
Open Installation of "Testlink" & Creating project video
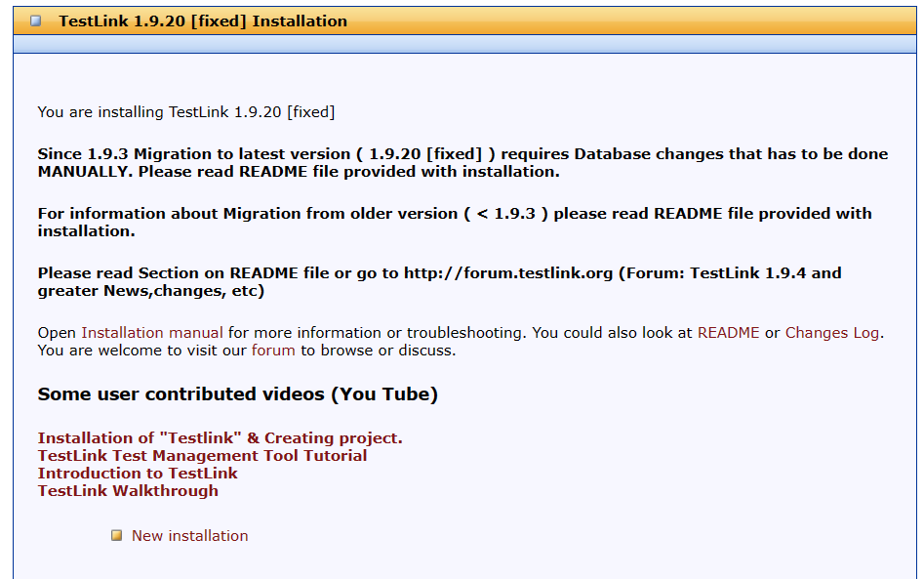[220, 438]
